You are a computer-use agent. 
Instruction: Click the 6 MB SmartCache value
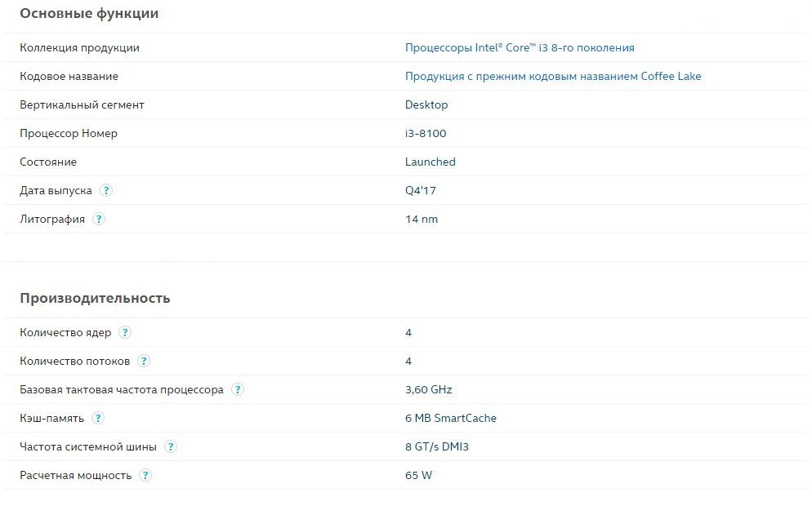coord(451,418)
